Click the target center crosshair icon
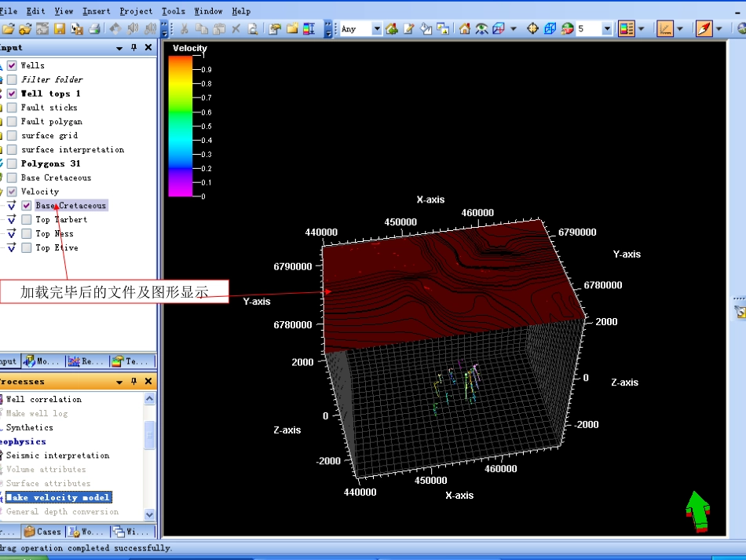746x560 pixels. tap(532, 29)
